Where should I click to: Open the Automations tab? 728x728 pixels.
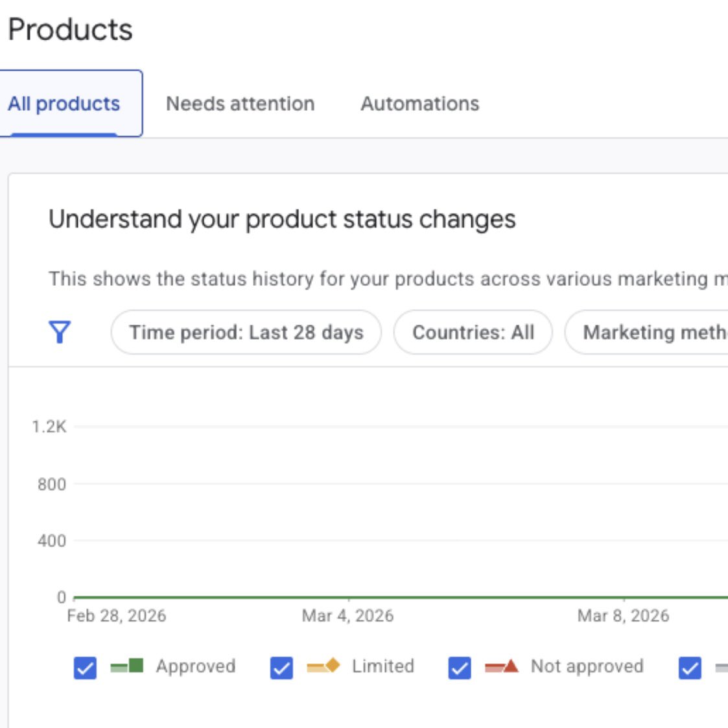point(419,104)
